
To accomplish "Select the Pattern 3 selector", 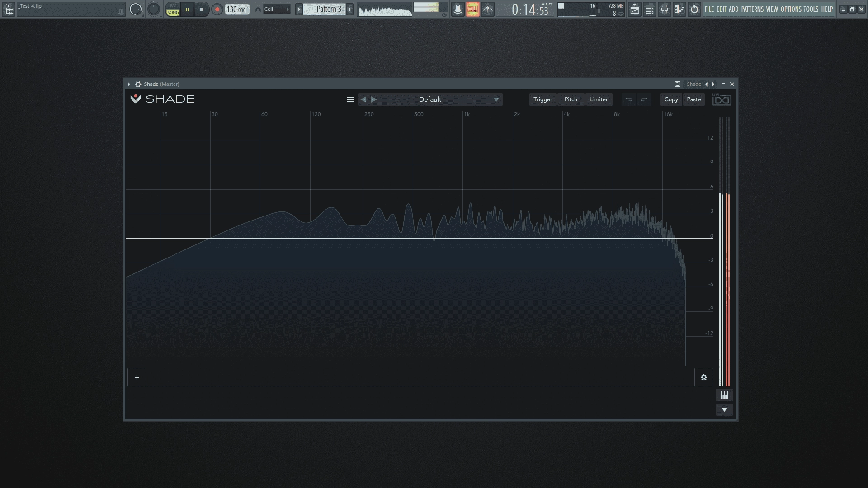I will click(324, 9).
